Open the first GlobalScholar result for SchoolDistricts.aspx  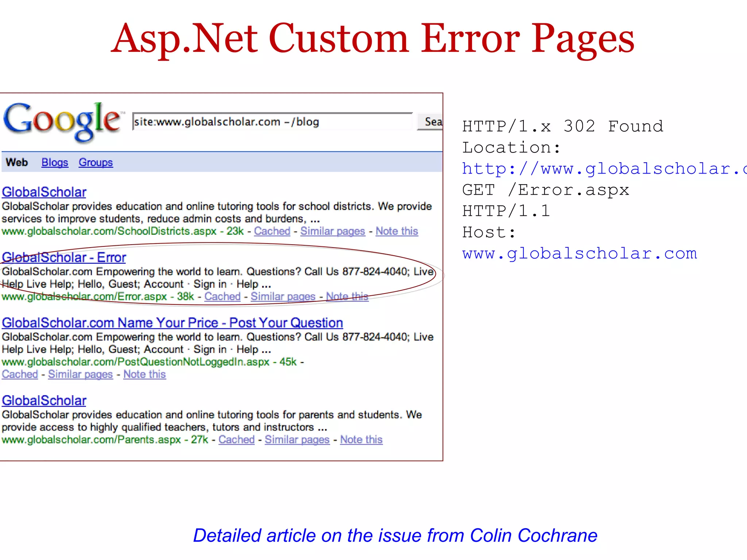click(x=44, y=192)
